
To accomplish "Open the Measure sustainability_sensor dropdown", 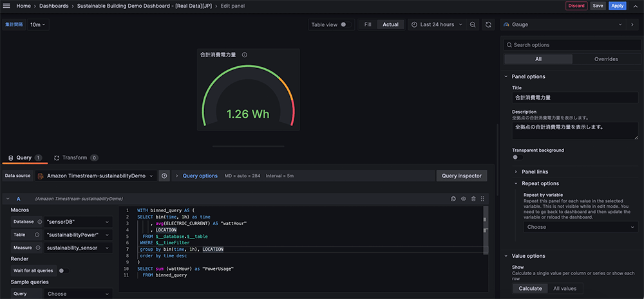I will [x=79, y=248].
